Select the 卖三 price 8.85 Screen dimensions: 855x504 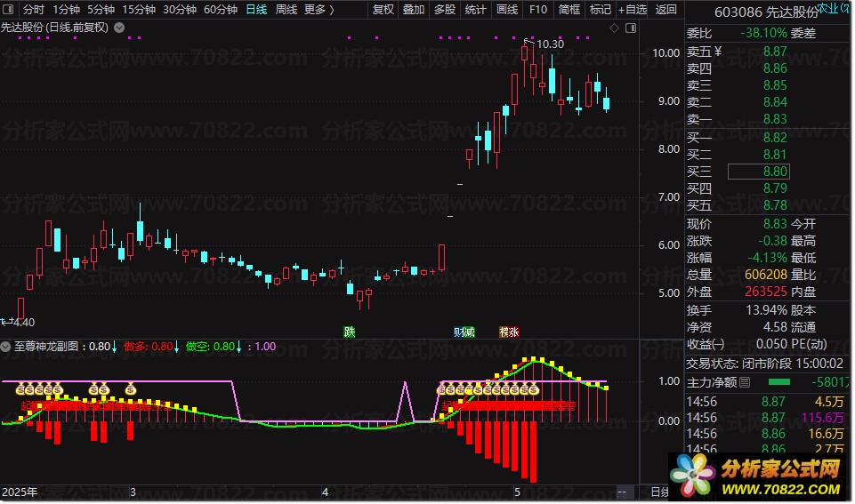click(x=775, y=85)
